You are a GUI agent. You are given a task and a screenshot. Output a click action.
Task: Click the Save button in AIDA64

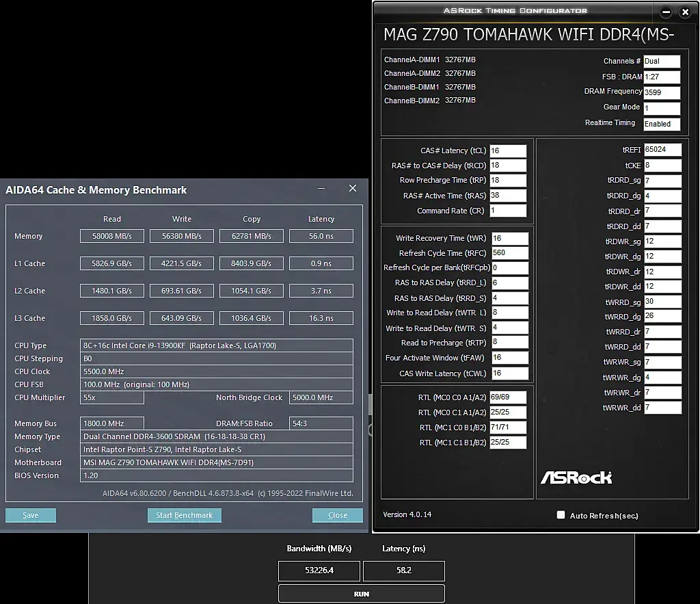30,515
